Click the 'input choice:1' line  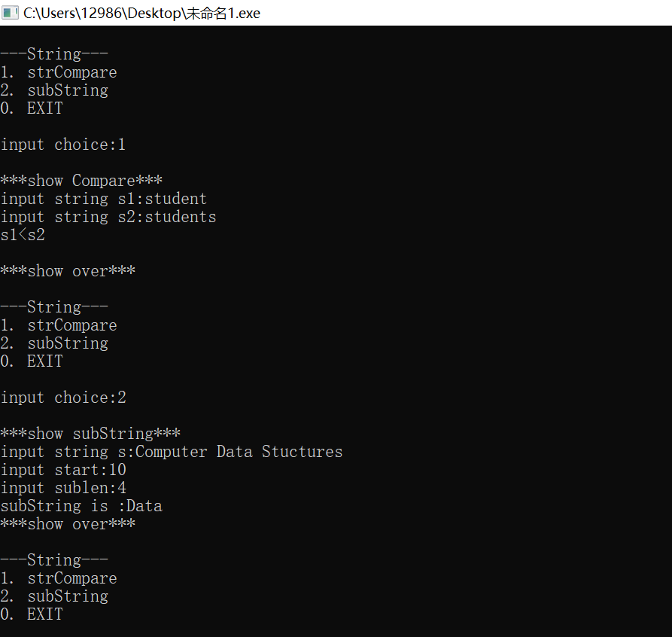pos(63,145)
